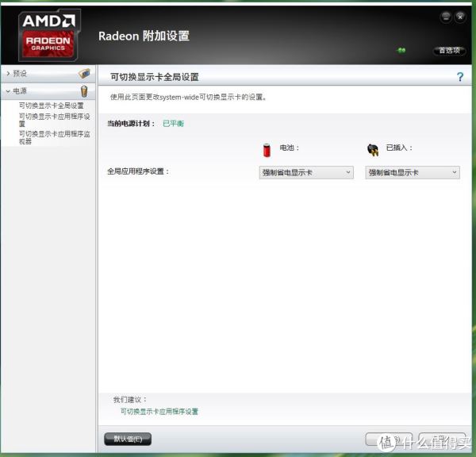Click the 预设 presets camera icon
Screen dimensions: 476x457
84,73
